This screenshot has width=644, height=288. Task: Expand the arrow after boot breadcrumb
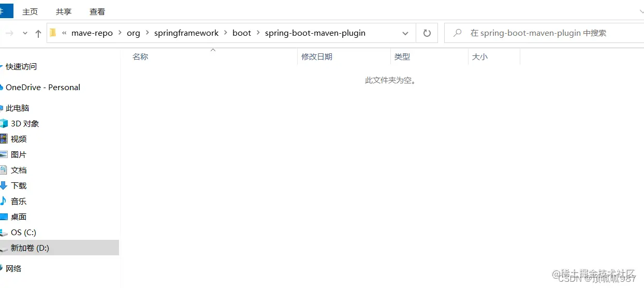click(258, 33)
